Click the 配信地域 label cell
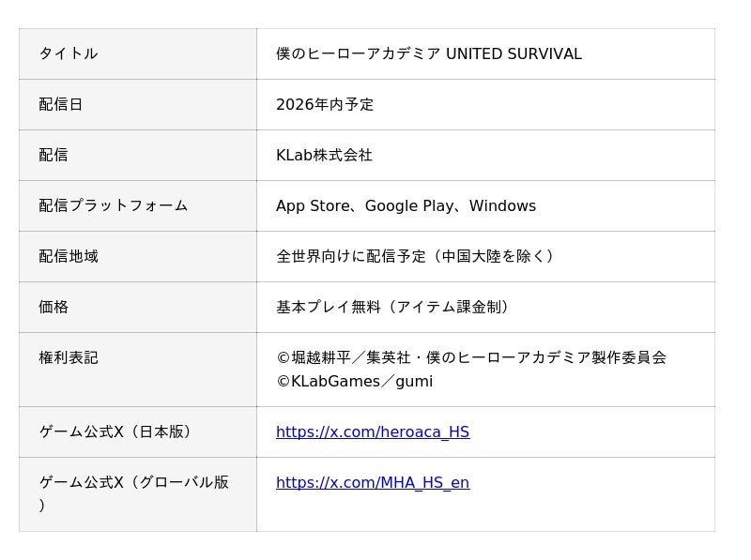Screen dimensions: 751x560 (x=69, y=257)
